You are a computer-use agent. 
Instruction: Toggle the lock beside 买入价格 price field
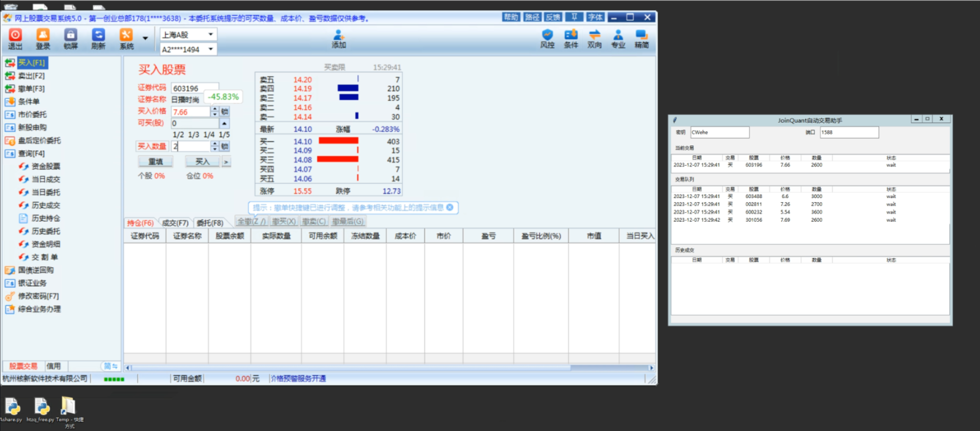pos(225,112)
